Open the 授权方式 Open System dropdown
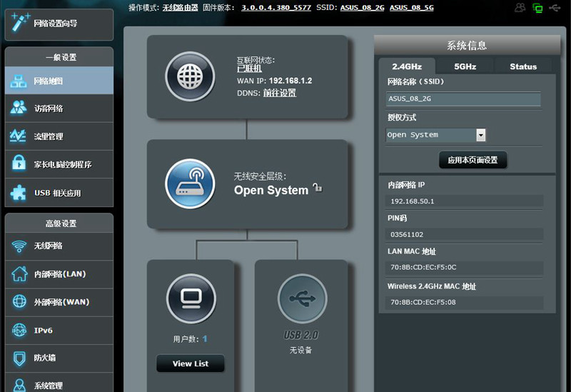Image resolution: width=571 pixels, height=392 pixels. click(480, 135)
